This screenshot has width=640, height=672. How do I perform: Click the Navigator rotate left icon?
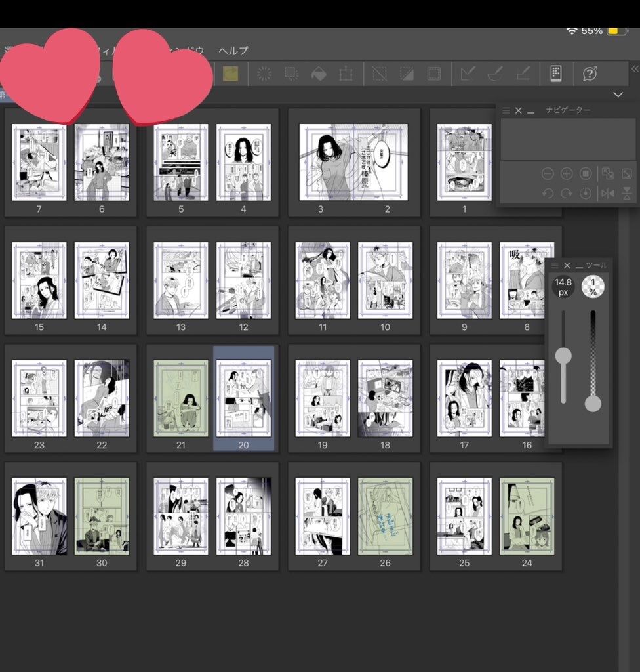point(548,194)
